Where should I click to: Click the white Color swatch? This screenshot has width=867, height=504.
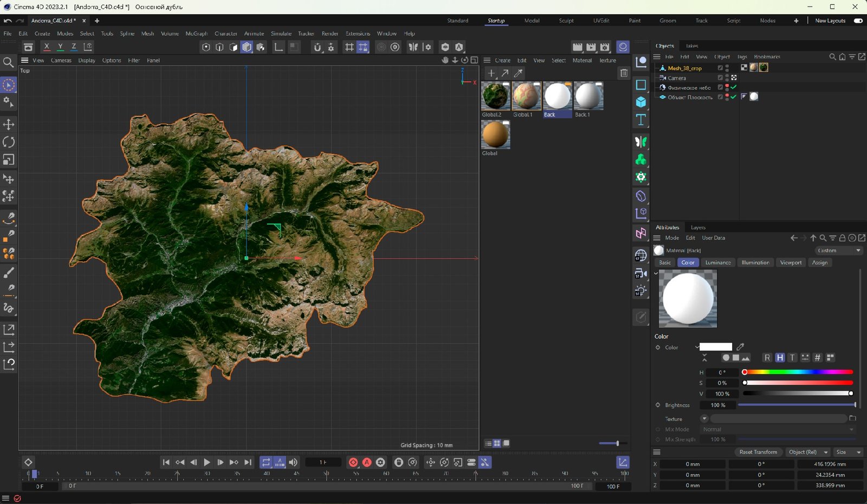[x=715, y=347]
